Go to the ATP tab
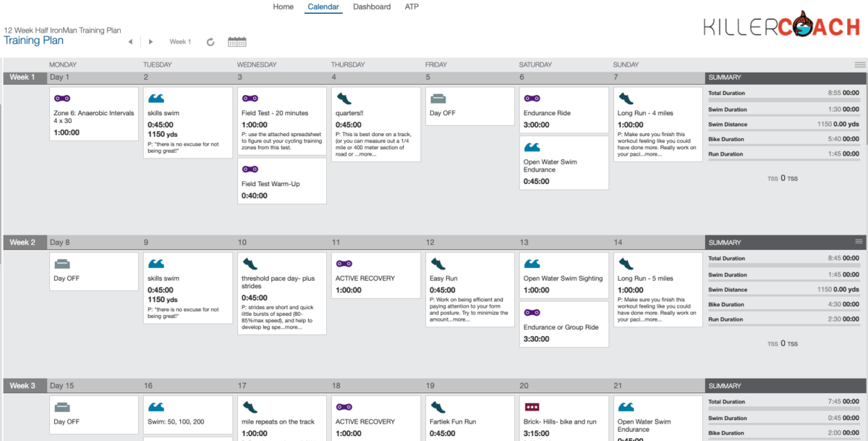Viewport: 868px width, 441px height. tap(412, 7)
